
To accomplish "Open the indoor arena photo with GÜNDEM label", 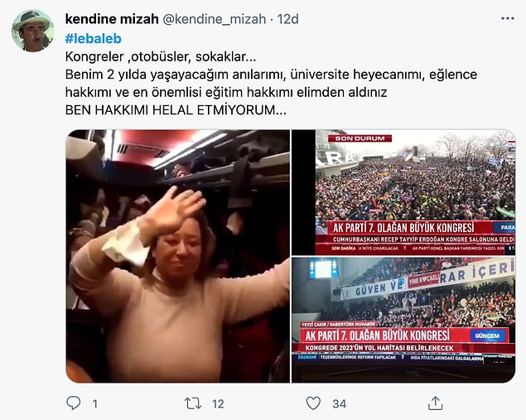I will pos(403,320).
